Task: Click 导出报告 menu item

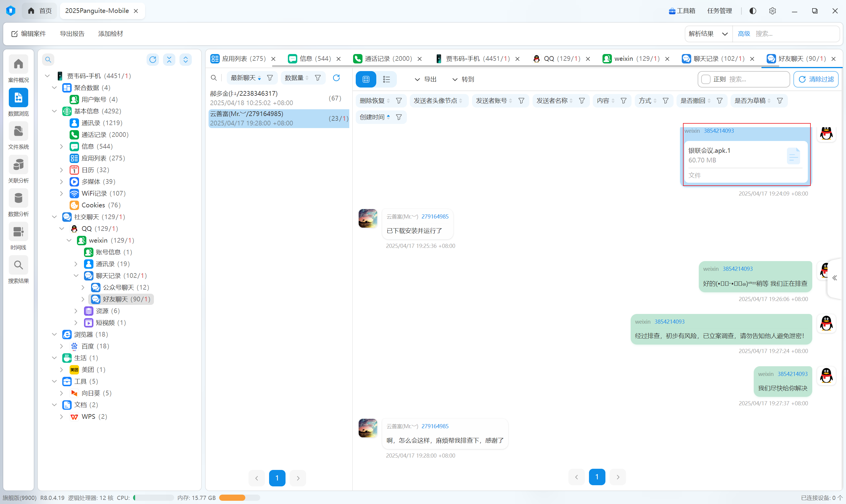Action: [72, 34]
